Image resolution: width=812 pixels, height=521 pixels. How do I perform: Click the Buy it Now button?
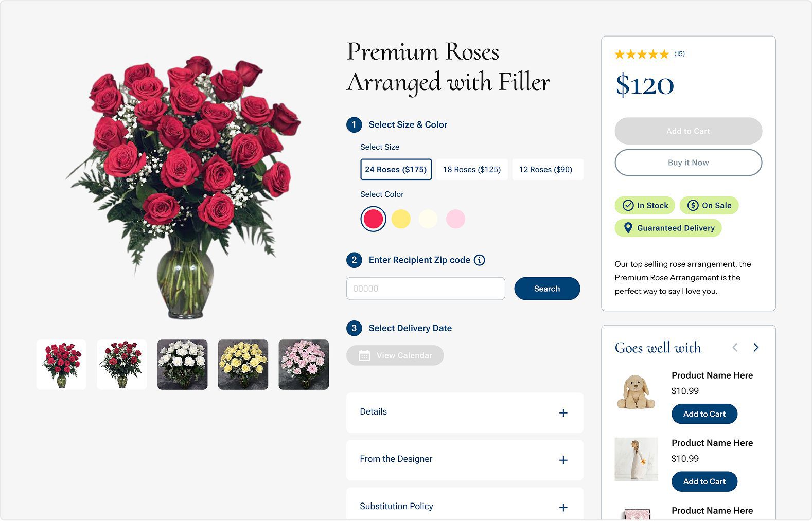pos(688,163)
